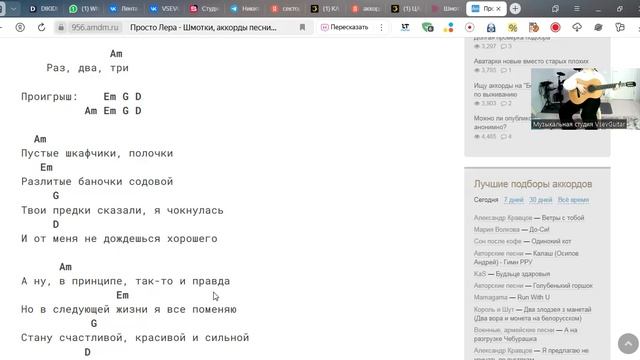Open the browser hamburger menu
The width and height of the screenshot is (640, 360).
point(577,8)
